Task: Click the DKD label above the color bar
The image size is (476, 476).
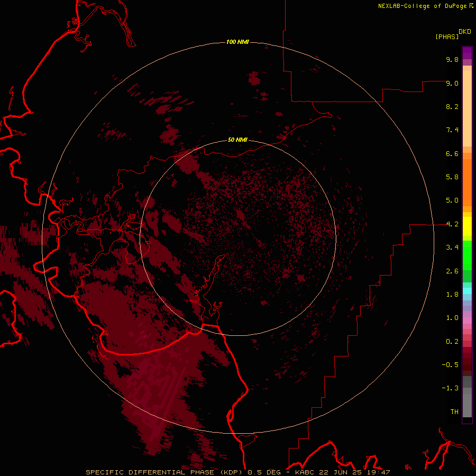Action: [x=465, y=31]
